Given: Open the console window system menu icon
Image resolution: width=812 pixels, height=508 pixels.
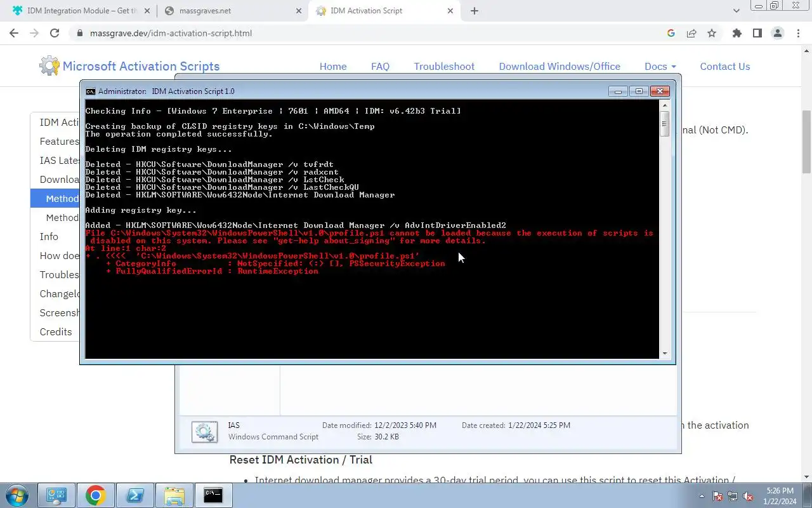Looking at the screenshot, I should pos(91,91).
